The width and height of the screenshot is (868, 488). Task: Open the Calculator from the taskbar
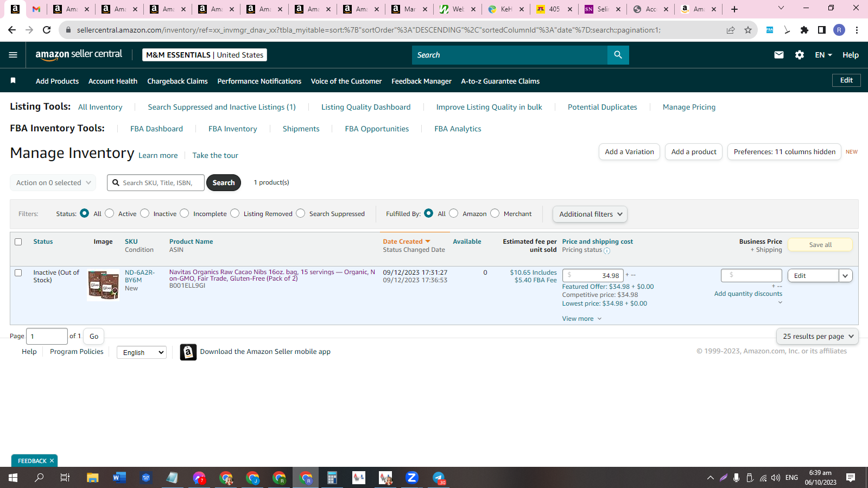click(x=332, y=478)
